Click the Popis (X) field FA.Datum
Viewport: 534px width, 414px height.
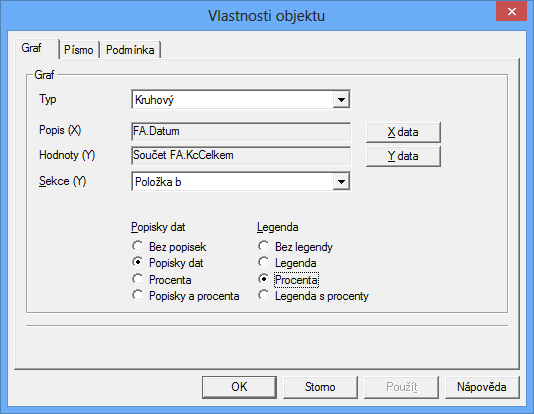pos(241,131)
